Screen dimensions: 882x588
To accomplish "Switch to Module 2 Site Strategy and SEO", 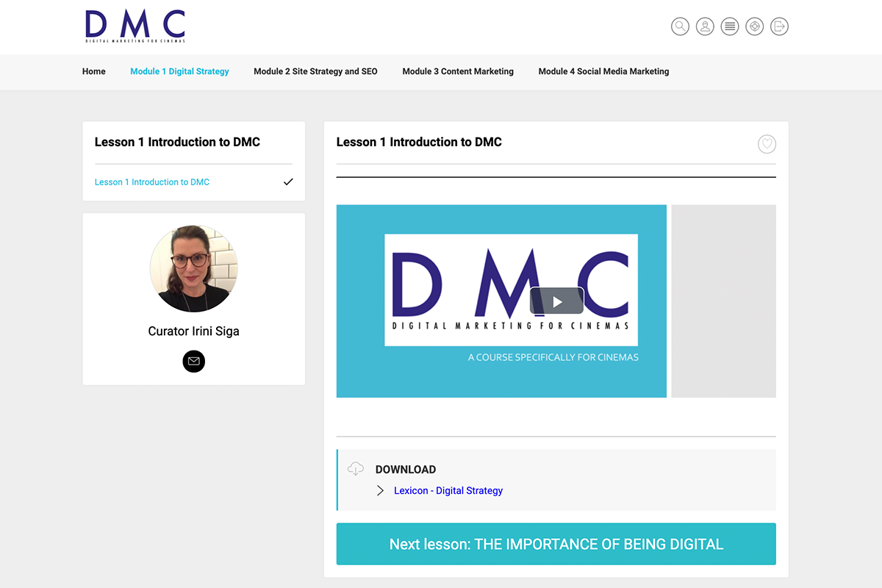I will 315,71.
